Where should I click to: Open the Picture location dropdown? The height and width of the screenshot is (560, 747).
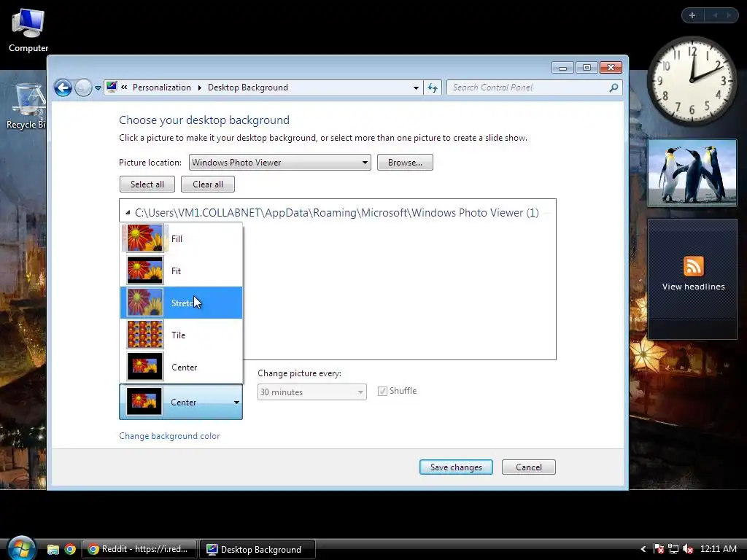[x=279, y=163]
